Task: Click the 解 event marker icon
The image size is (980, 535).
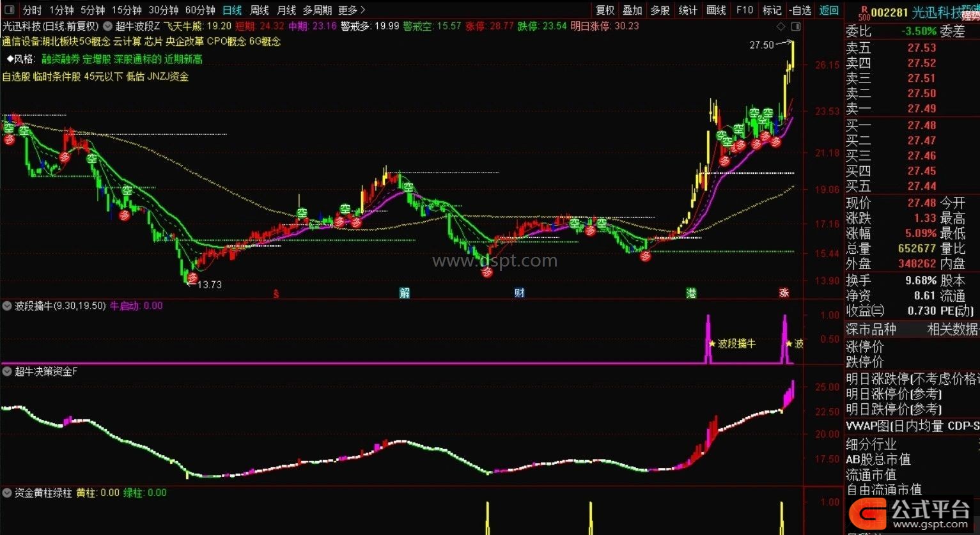Action: (404, 293)
